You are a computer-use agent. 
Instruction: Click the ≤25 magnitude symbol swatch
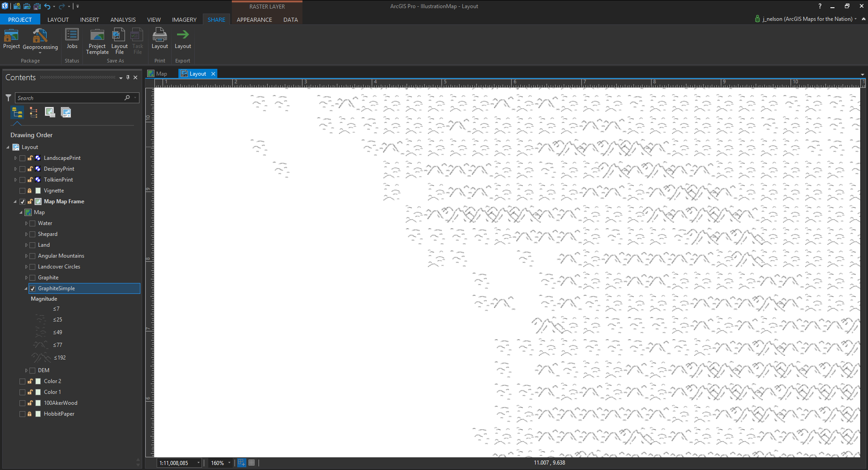coord(41,320)
